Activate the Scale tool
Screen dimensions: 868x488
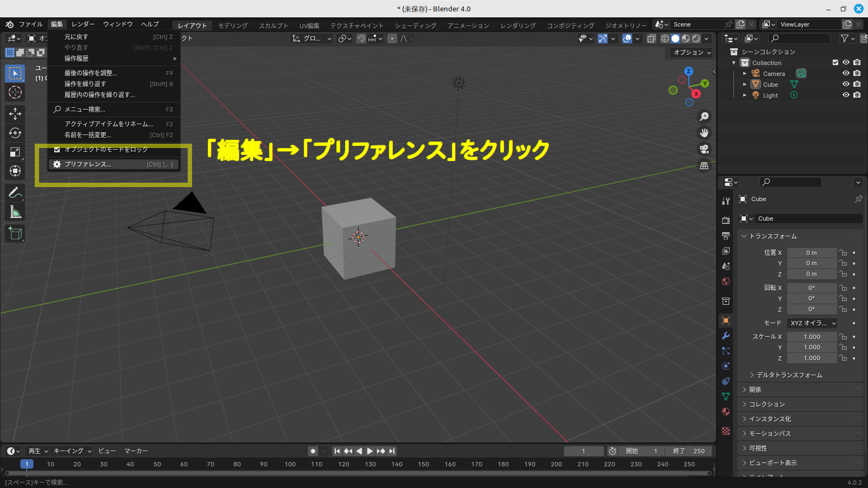[x=15, y=152]
